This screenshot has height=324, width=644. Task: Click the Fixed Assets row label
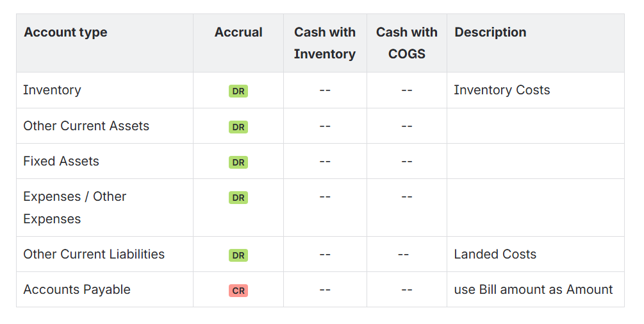coord(61,161)
